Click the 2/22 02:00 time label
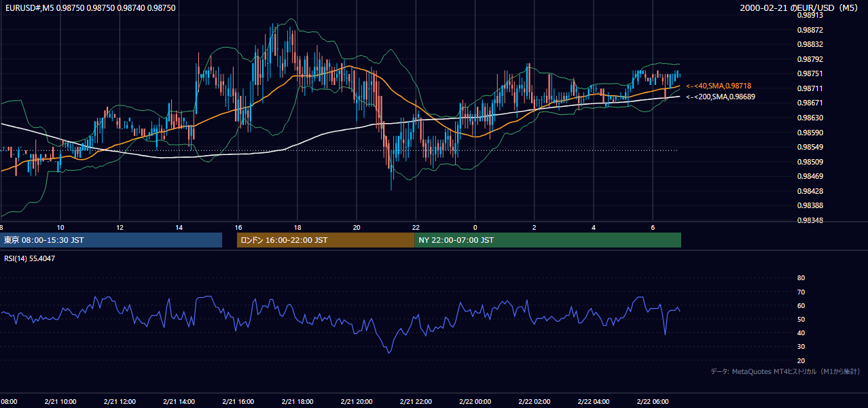The height and width of the screenshot is (408, 868). point(535,402)
